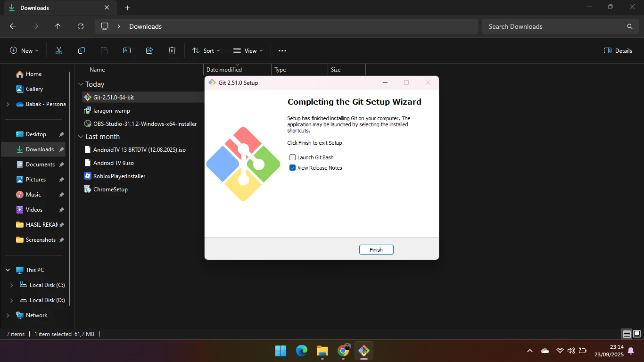Expand the This PC tree node
The width and height of the screenshot is (644, 362).
coord(8,270)
